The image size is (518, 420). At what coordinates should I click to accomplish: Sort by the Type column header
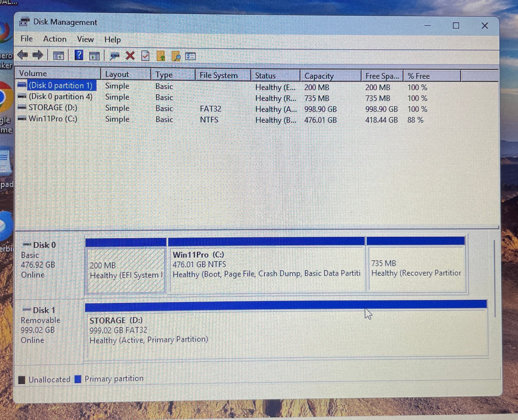coord(173,75)
